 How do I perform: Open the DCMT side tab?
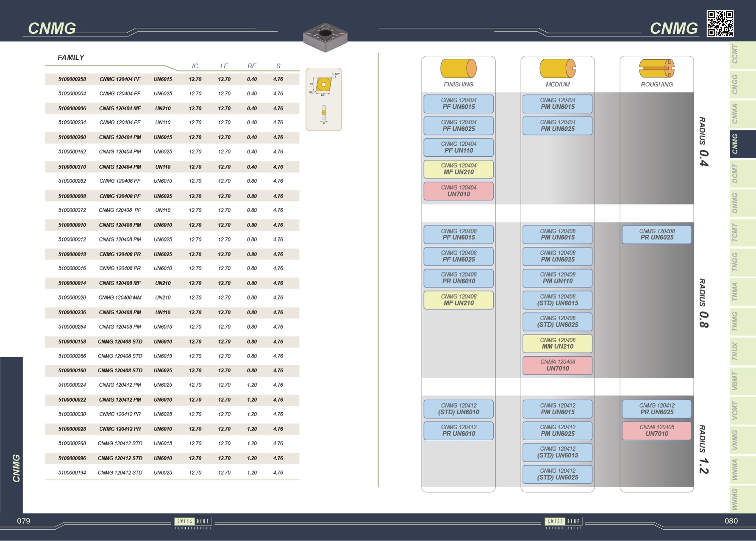[x=742, y=173]
